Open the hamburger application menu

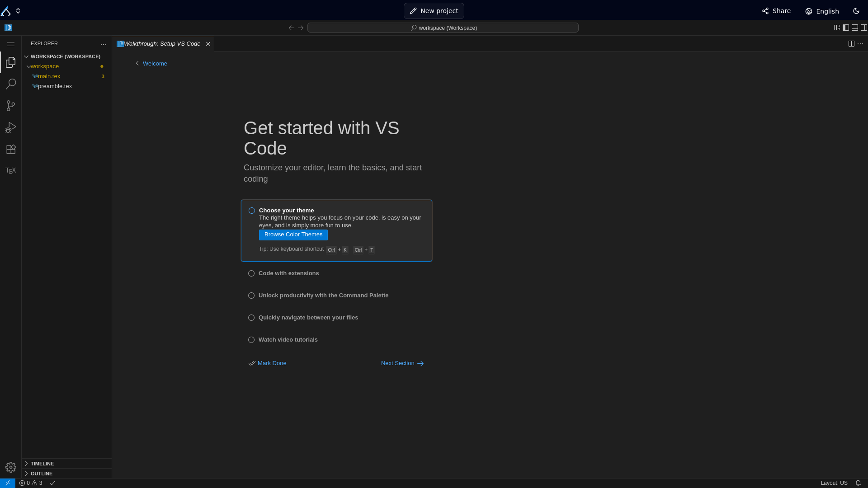(x=11, y=44)
